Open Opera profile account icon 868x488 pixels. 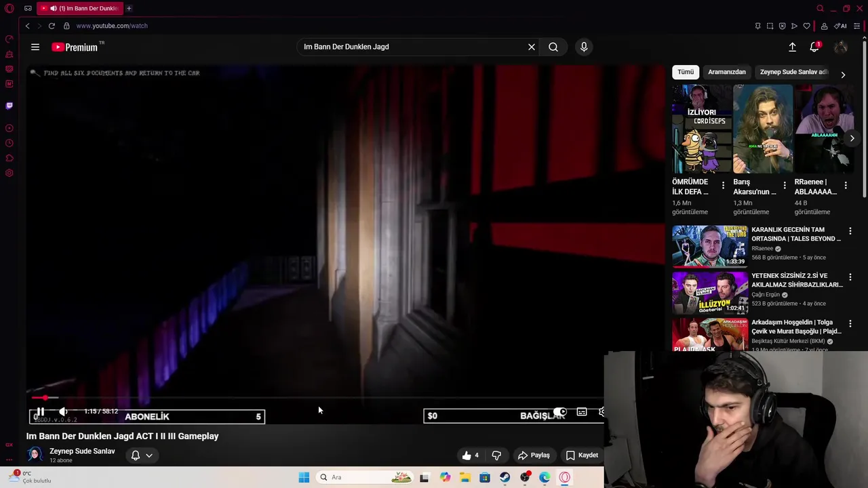[x=824, y=26]
